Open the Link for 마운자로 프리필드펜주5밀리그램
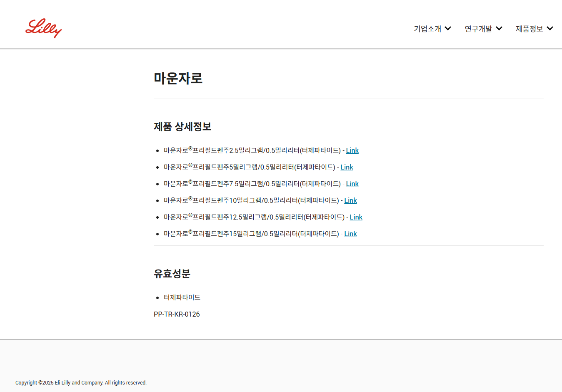 point(347,167)
